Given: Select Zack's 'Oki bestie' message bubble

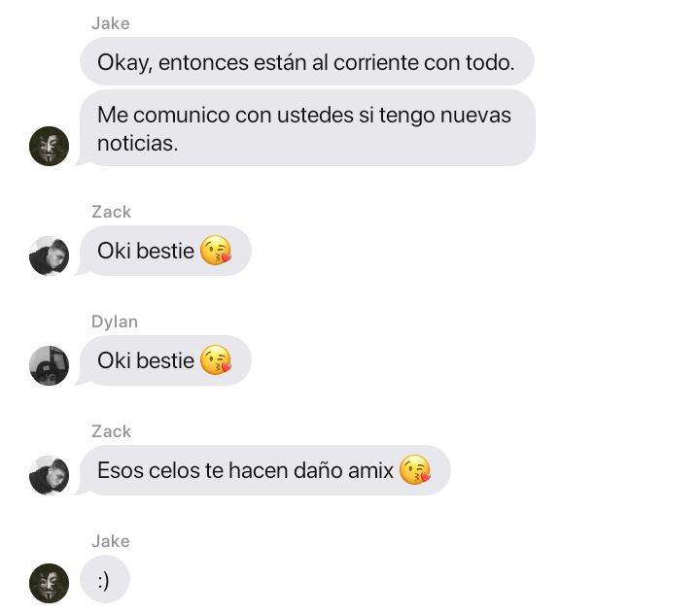Looking at the screenshot, I should point(163,251).
